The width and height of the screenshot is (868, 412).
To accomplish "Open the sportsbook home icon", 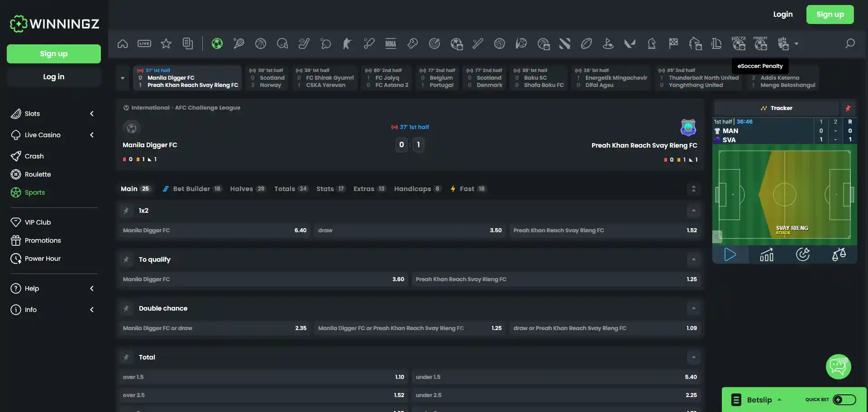I will 123,43.
